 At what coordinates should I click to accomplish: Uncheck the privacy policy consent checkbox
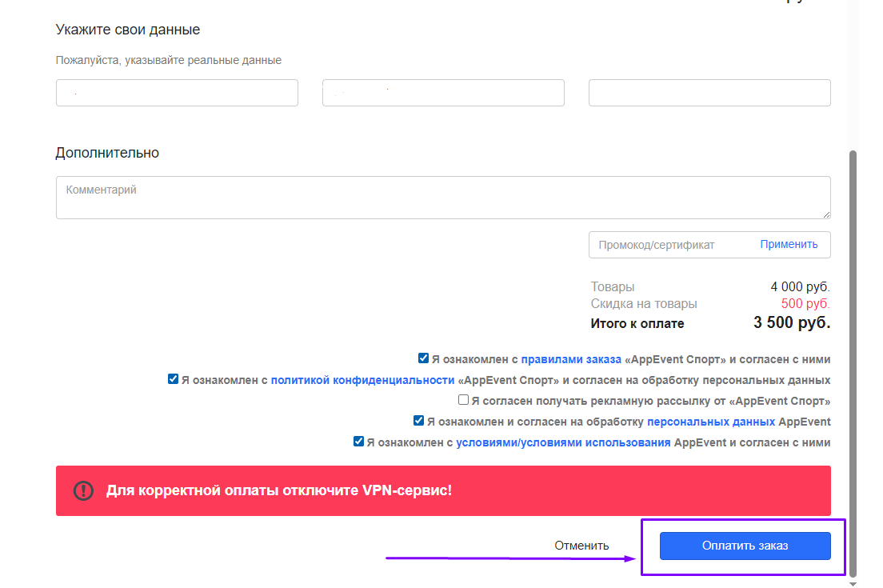point(173,379)
